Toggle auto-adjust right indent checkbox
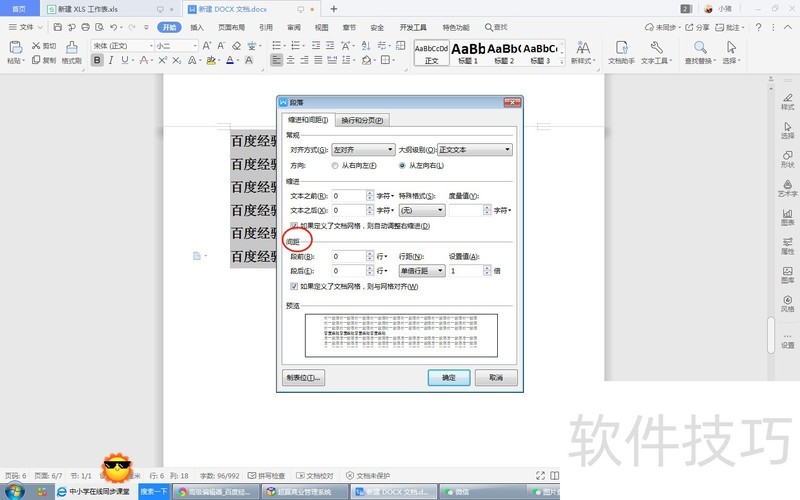 pyautogui.click(x=295, y=226)
